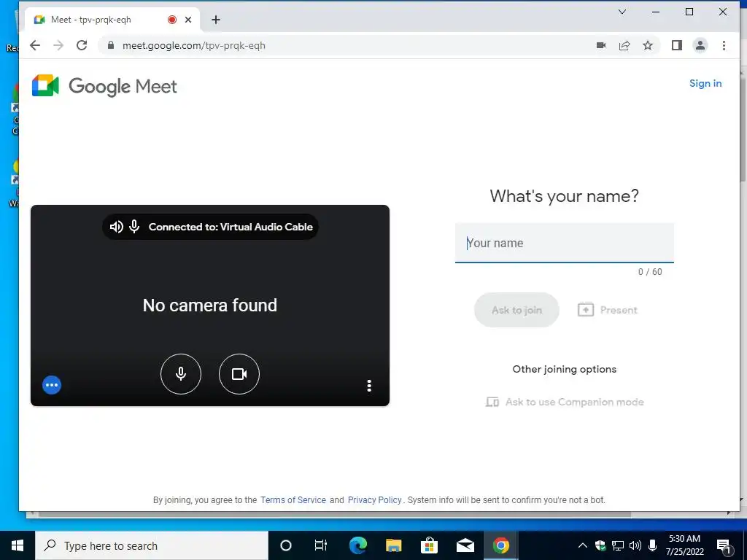Expand the tab search chevron
The height and width of the screenshot is (560, 747).
click(x=622, y=12)
